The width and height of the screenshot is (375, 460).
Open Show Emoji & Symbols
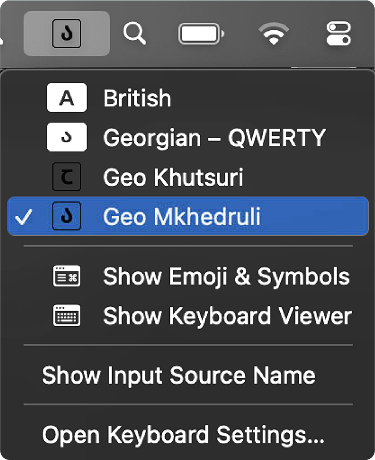pos(188,276)
